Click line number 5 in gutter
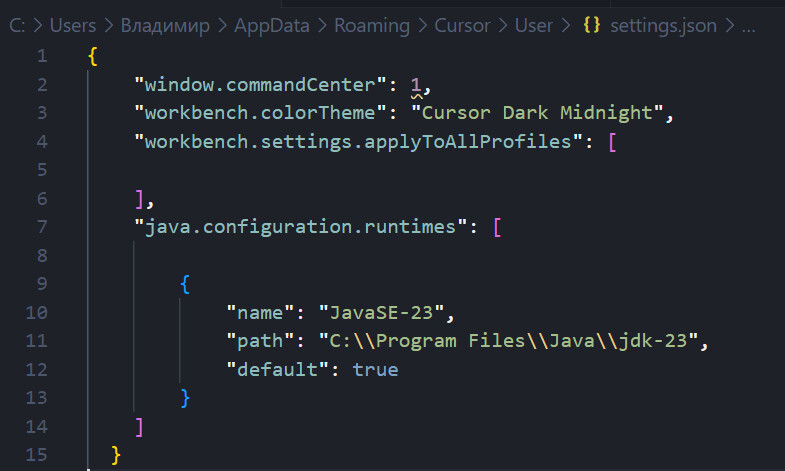Screen dimensions: 785x471 (x=42, y=170)
